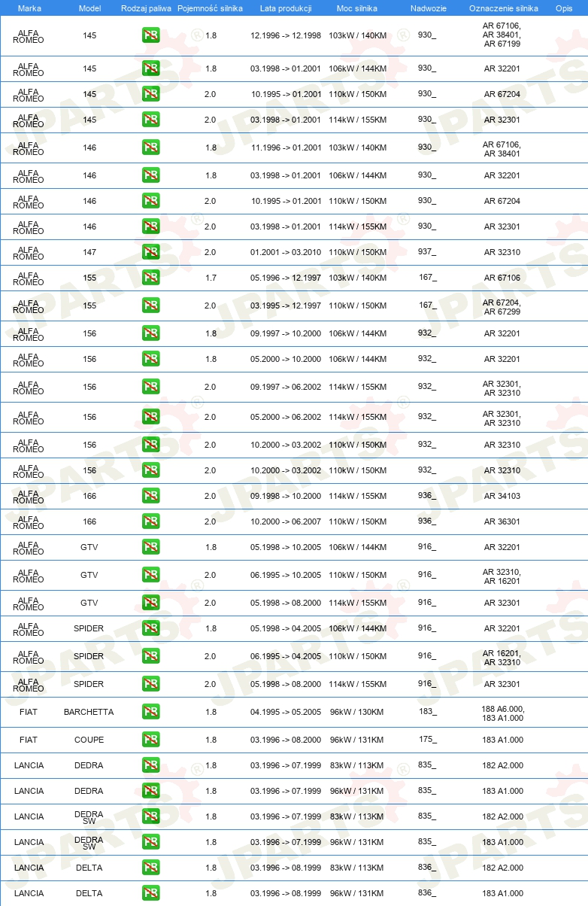Click the fuel icon for the Lancia Delta 131KM row
The image size is (588, 906).
click(151, 893)
